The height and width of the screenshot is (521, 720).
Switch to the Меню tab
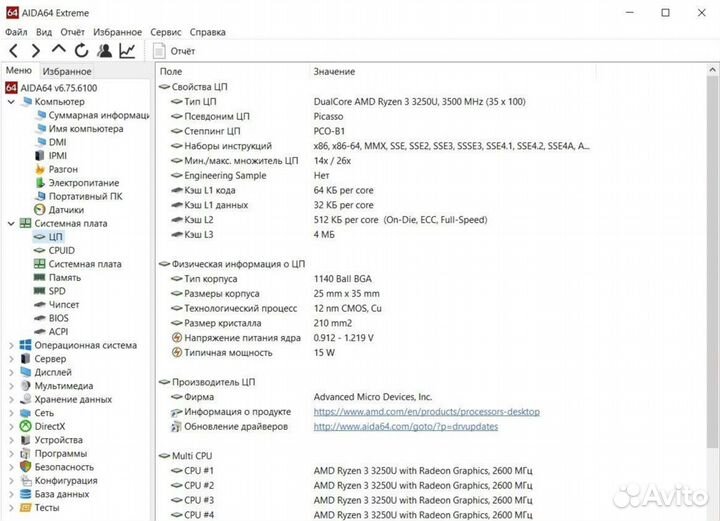point(19,71)
